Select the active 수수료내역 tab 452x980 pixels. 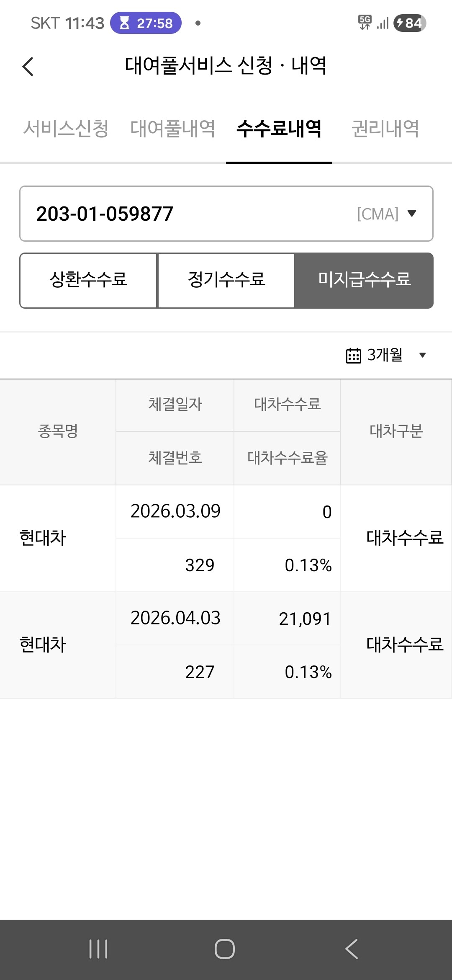(279, 129)
